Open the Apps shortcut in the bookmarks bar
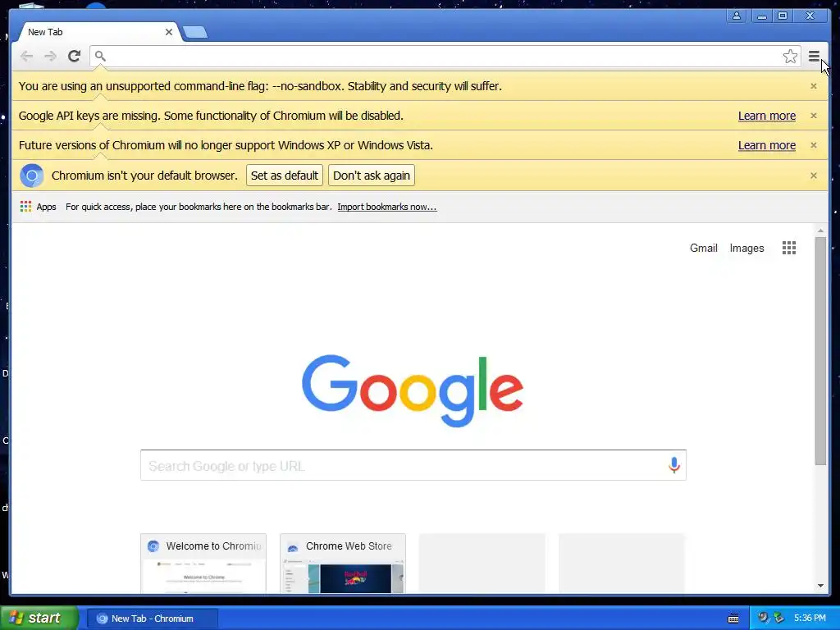The image size is (840, 630). [38, 207]
